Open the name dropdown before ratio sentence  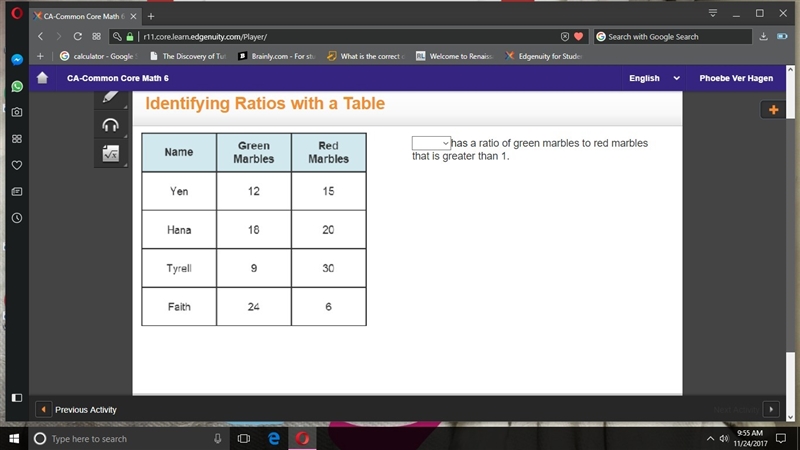431,143
